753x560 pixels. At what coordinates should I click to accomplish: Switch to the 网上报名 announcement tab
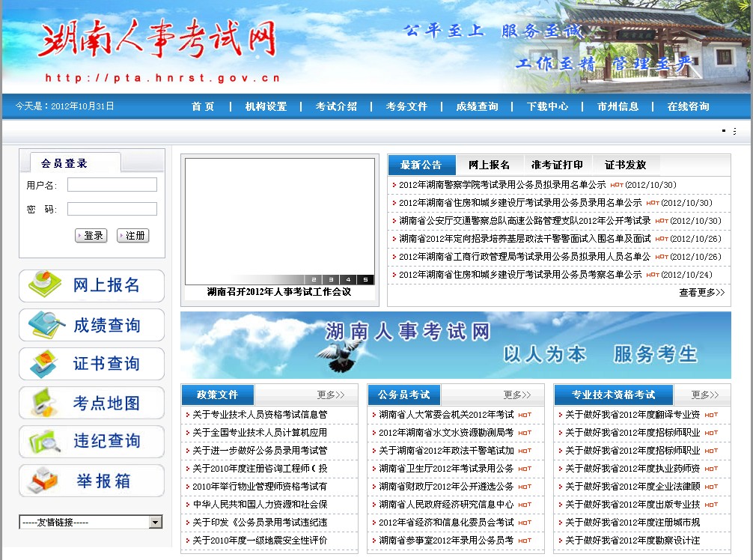pos(489,165)
